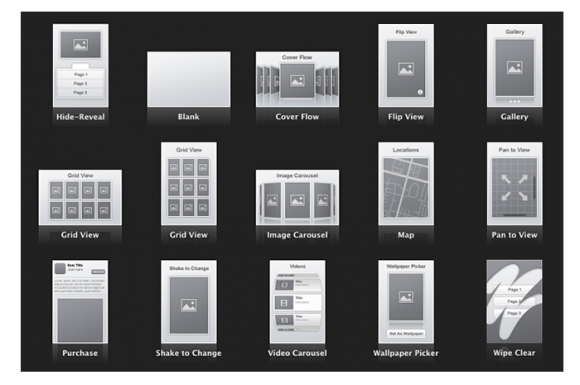
Task: Click the Image Carousel label text
Action: pyautogui.click(x=297, y=235)
